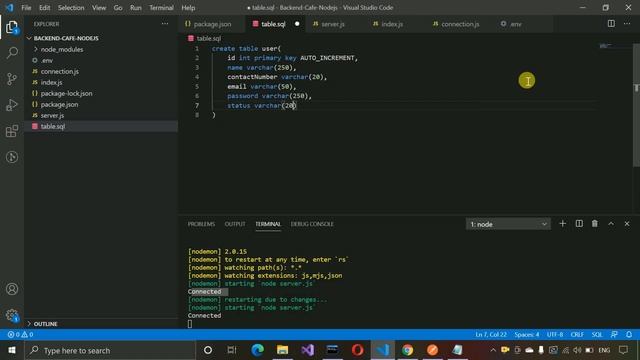Open Cortana circle on taskbar
640x360 pixels.
click(x=208, y=350)
